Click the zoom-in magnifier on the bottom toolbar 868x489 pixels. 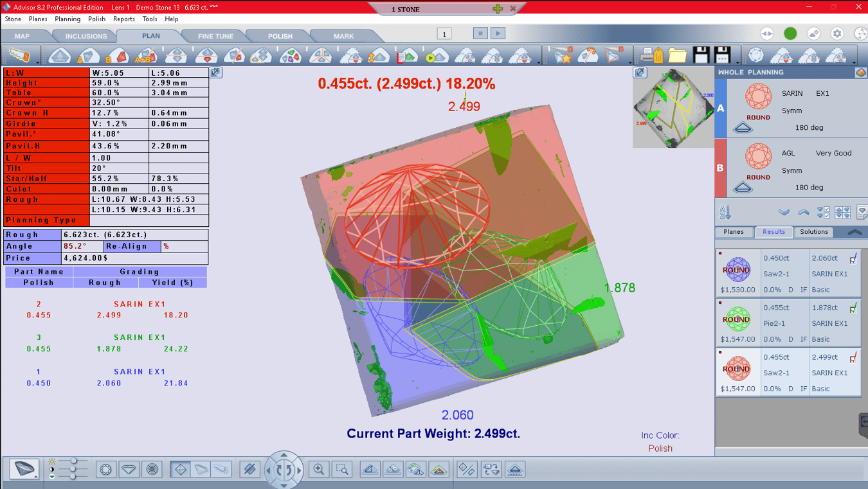tap(319, 469)
